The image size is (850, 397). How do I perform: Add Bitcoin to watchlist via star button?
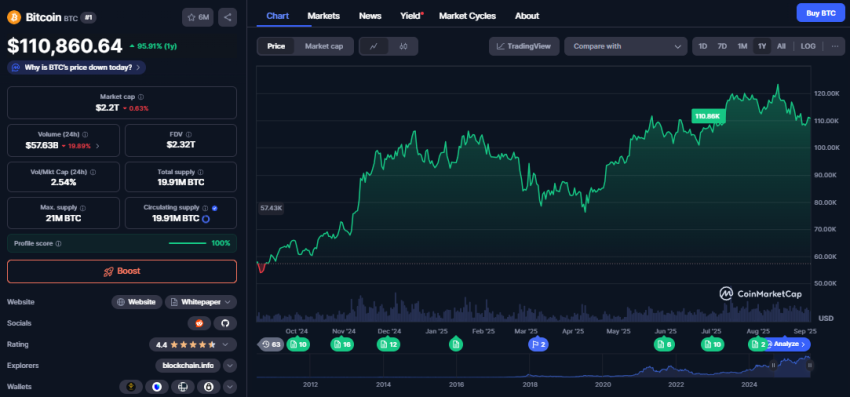(x=198, y=17)
